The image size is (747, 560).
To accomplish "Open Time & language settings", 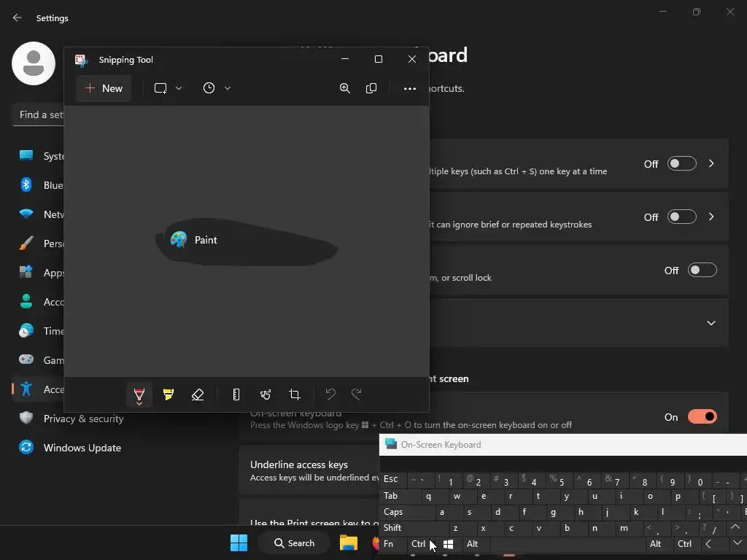I will click(41, 330).
